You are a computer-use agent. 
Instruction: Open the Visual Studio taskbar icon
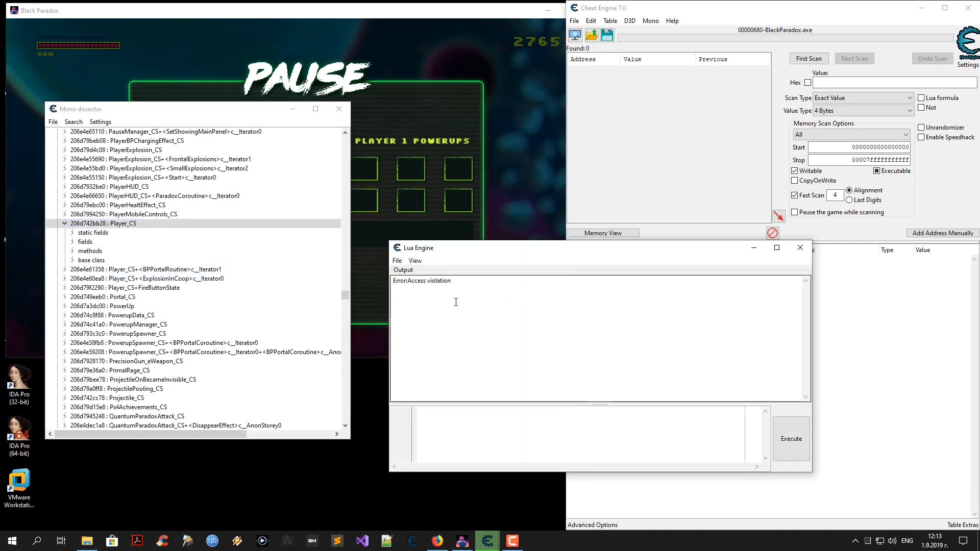[x=362, y=541]
